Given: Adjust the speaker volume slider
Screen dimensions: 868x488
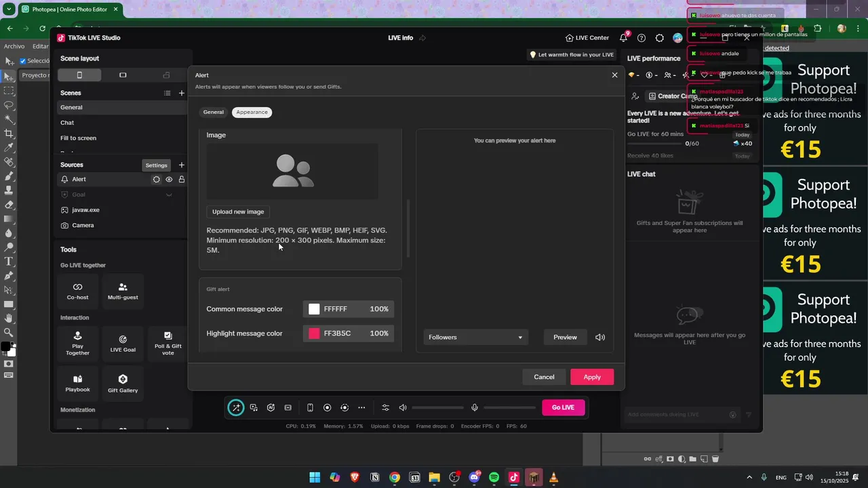Looking at the screenshot, I should click(x=437, y=407).
